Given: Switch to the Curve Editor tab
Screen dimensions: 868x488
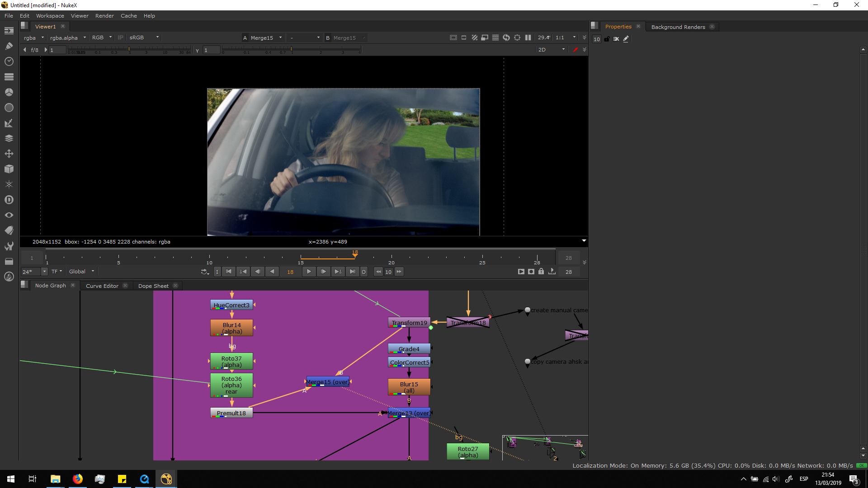Looking at the screenshot, I should (x=102, y=286).
